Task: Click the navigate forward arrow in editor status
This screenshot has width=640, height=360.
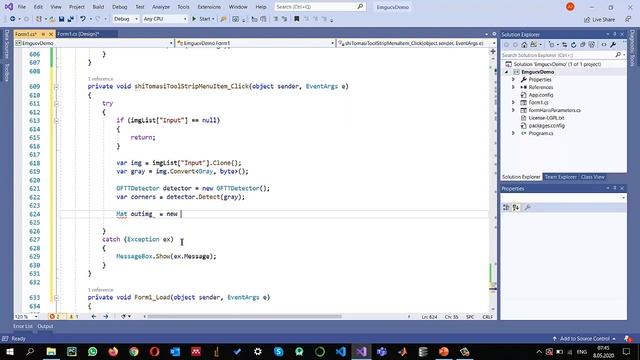Action: coord(106,316)
